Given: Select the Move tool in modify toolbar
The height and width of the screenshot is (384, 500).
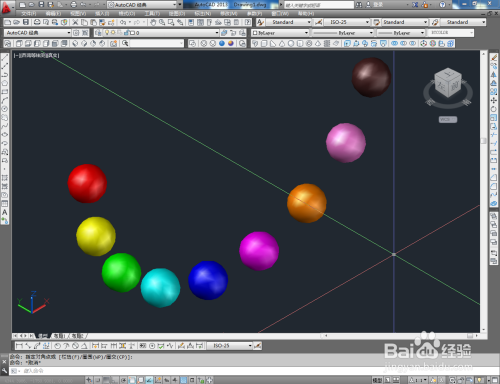Looking at the screenshot, I should [x=494, y=100].
